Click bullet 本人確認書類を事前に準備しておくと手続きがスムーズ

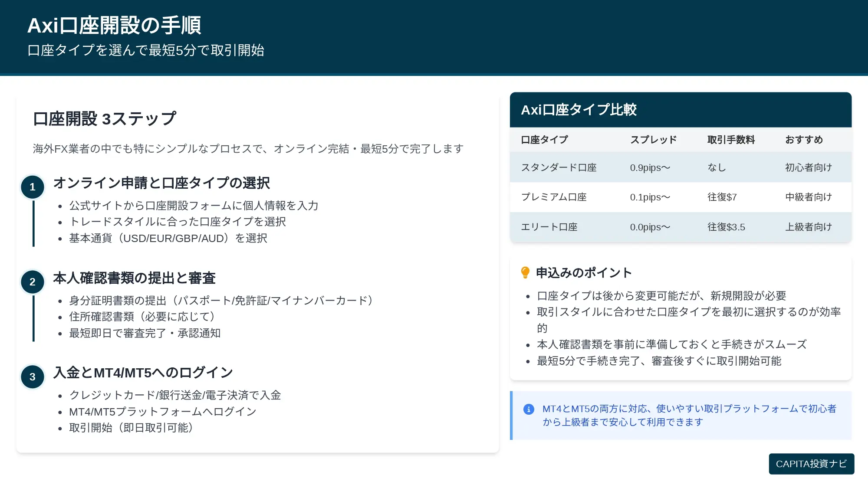click(672, 344)
